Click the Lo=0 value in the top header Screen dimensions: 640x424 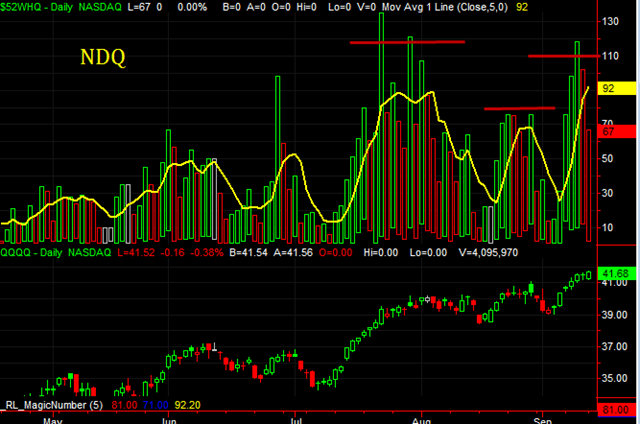340,7
